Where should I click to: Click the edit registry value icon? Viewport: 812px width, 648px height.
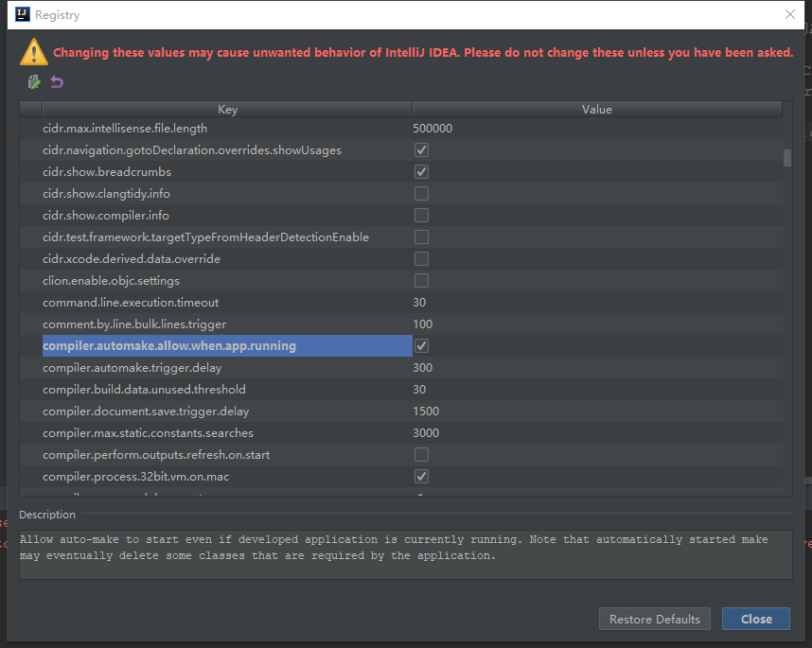[x=34, y=81]
